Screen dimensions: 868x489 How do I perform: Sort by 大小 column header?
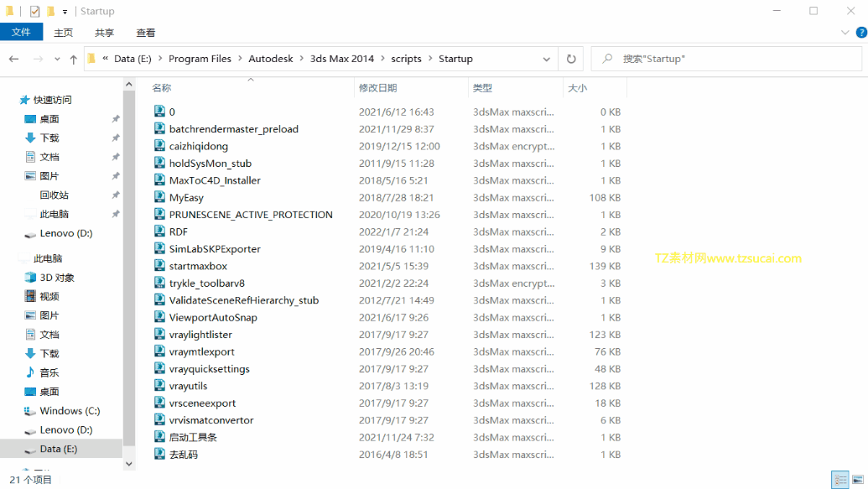pos(577,88)
